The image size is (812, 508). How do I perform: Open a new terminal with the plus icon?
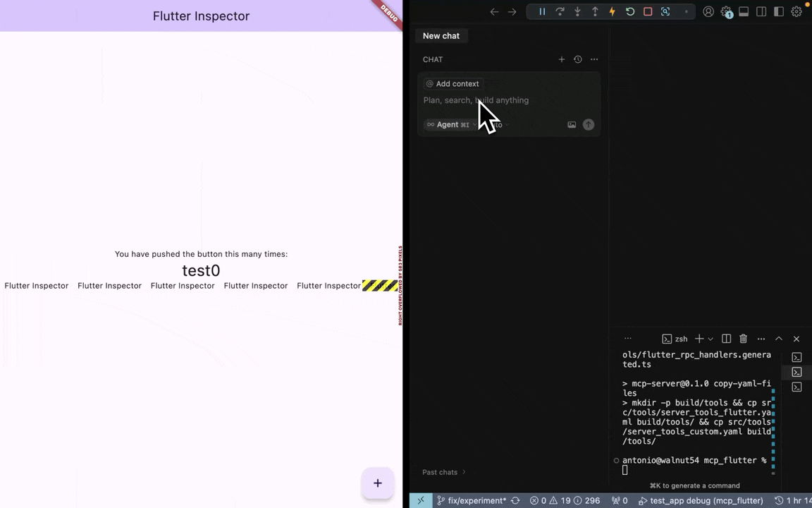coord(698,339)
